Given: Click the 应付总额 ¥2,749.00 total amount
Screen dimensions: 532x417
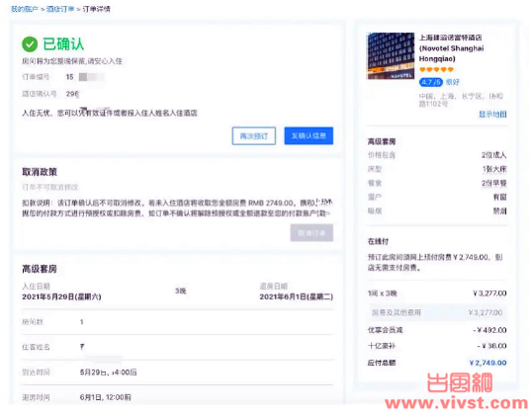Looking at the screenshot, I should [x=488, y=363].
